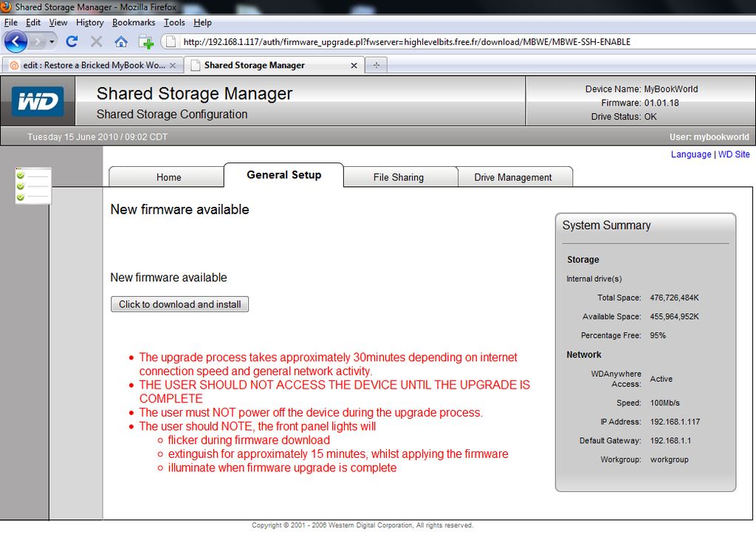The image size is (756, 537).
Task: Click the Total Space value 476,726,484K
Action: tap(674, 298)
